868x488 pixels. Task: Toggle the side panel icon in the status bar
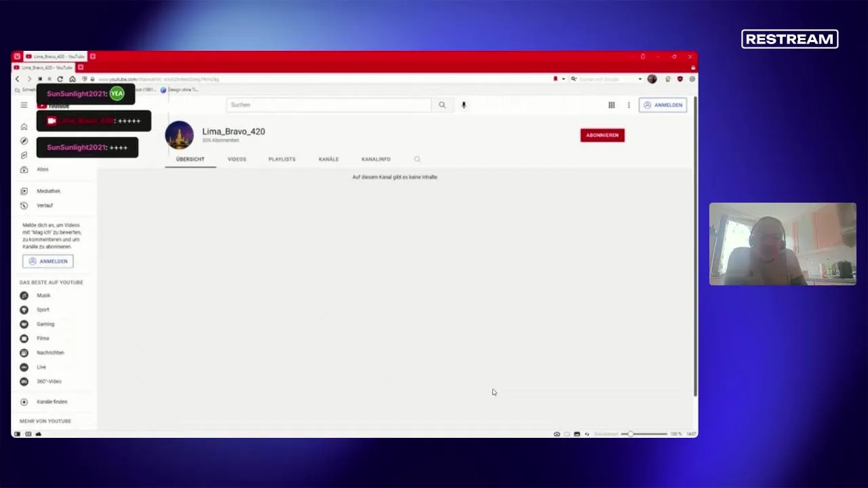coord(17,434)
